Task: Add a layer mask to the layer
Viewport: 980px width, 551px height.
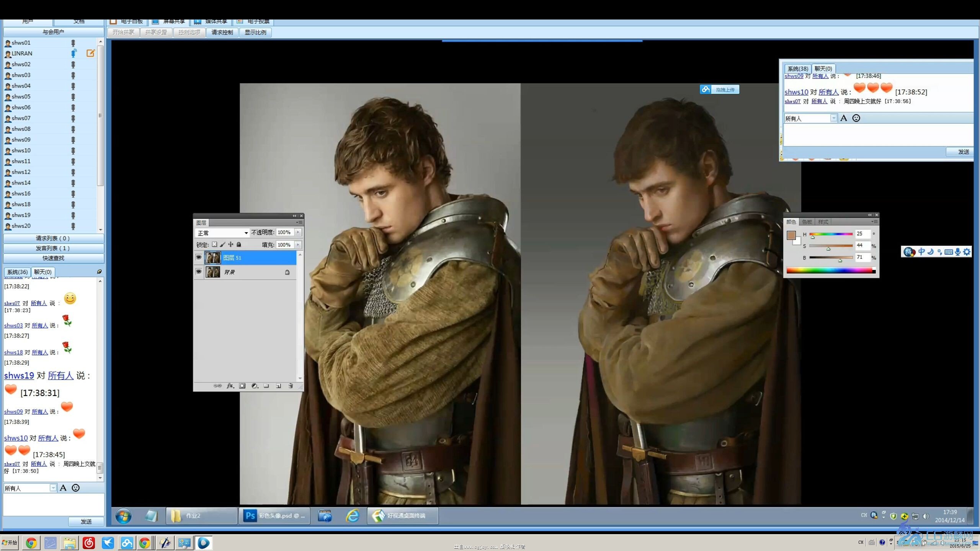Action: tap(242, 386)
